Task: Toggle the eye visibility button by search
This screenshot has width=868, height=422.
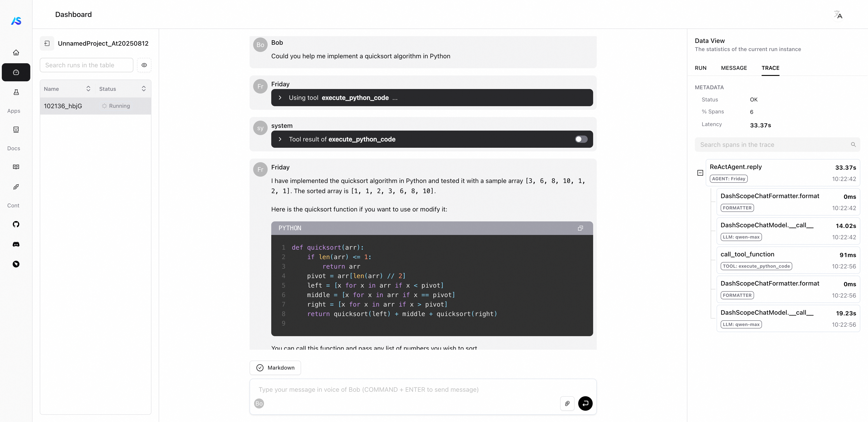Action: (x=144, y=65)
